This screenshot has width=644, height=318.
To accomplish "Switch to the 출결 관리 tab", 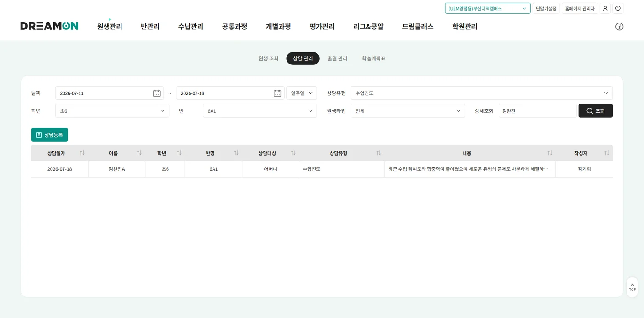I will coord(337,58).
